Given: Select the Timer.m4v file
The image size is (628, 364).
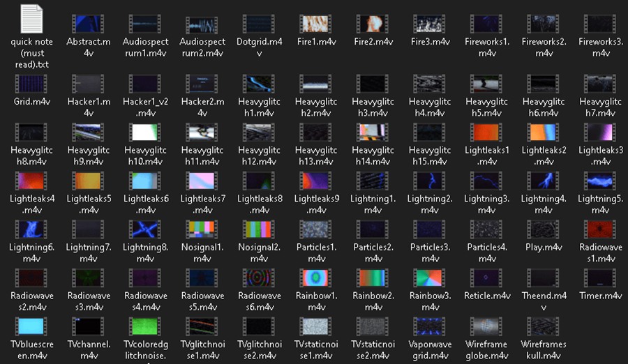Looking at the screenshot, I should pos(601,278).
